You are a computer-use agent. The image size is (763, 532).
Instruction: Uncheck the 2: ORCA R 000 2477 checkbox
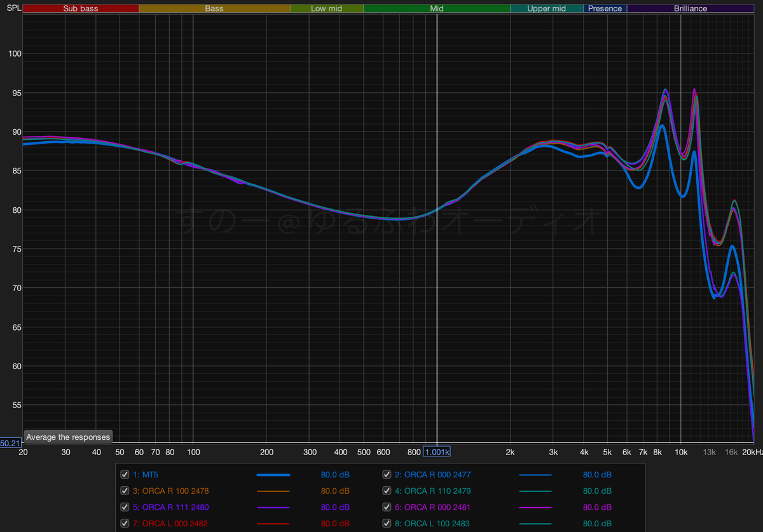click(x=387, y=475)
